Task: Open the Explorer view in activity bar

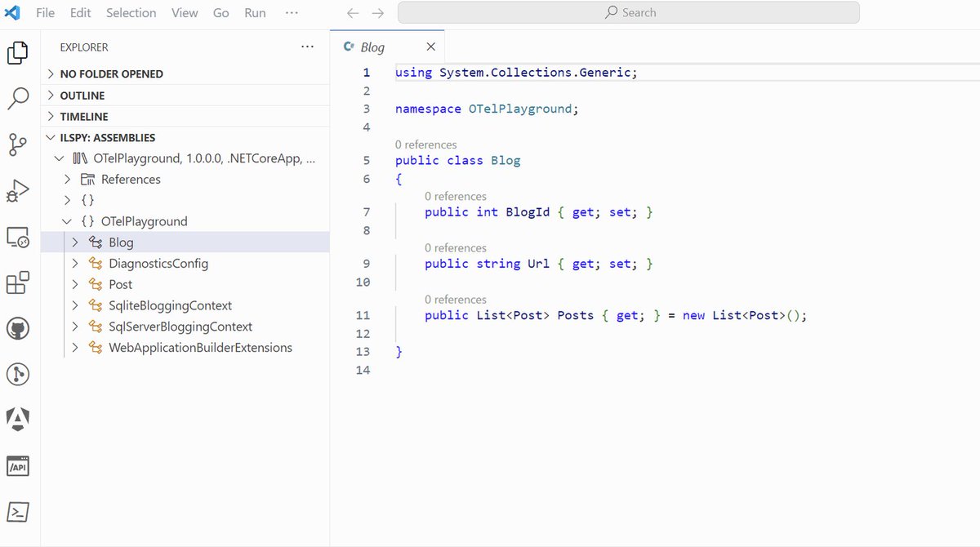Action: [x=18, y=53]
